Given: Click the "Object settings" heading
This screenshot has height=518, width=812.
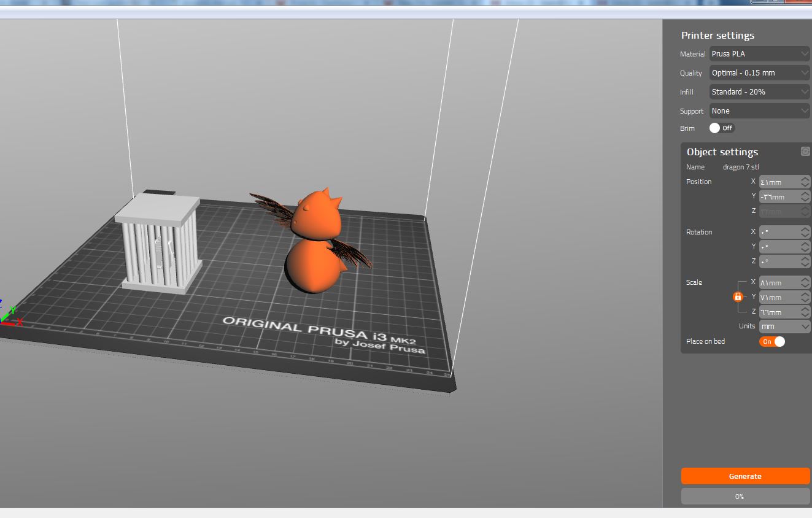Looking at the screenshot, I should point(722,152).
